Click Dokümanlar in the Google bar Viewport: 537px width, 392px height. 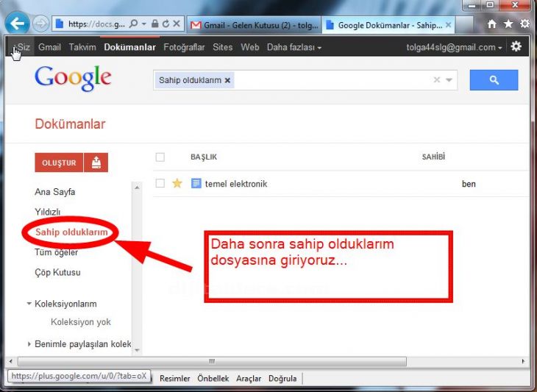129,47
